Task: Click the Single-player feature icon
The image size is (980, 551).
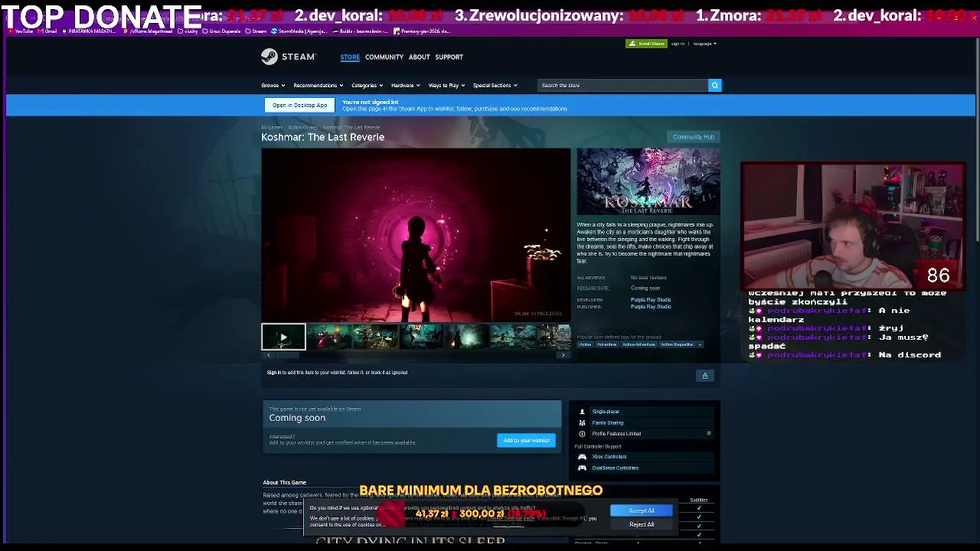Action: (582, 412)
